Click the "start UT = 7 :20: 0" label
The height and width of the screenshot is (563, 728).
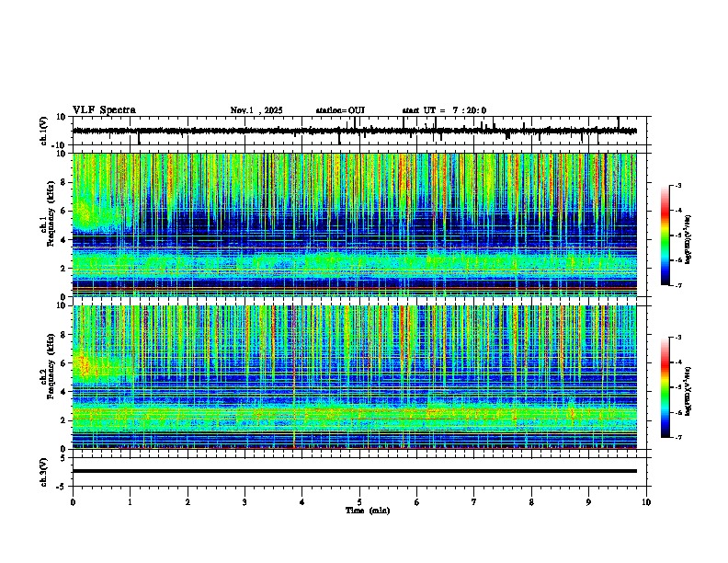(x=444, y=110)
